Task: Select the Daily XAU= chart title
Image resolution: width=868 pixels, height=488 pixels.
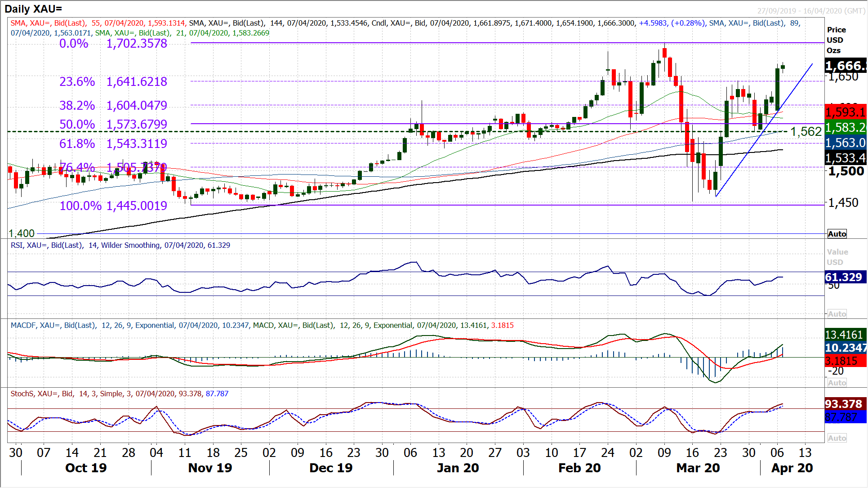Action: pos(33,9)
